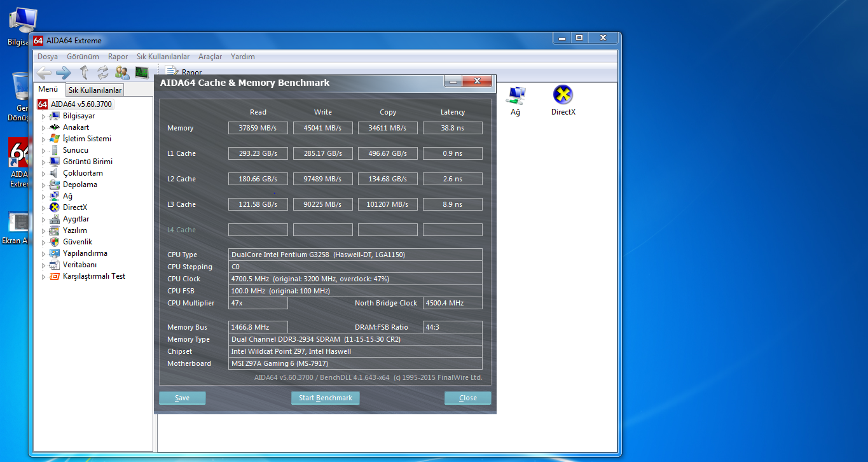
Task: Click the L3 Cache Write value 90225 MB/s
Action: click(x=323, y=204)
